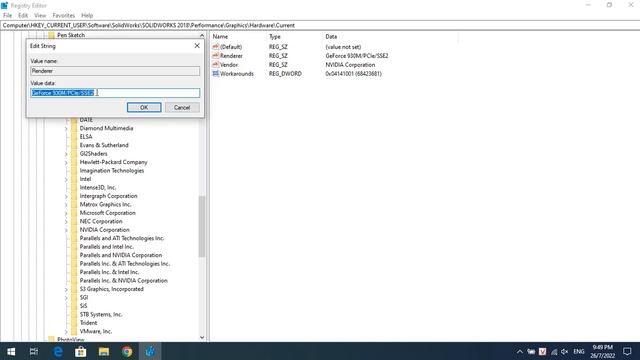The image size is (640, 360).
Task: Click the tree scrollbar down arrow
Action: pos(202,338)
